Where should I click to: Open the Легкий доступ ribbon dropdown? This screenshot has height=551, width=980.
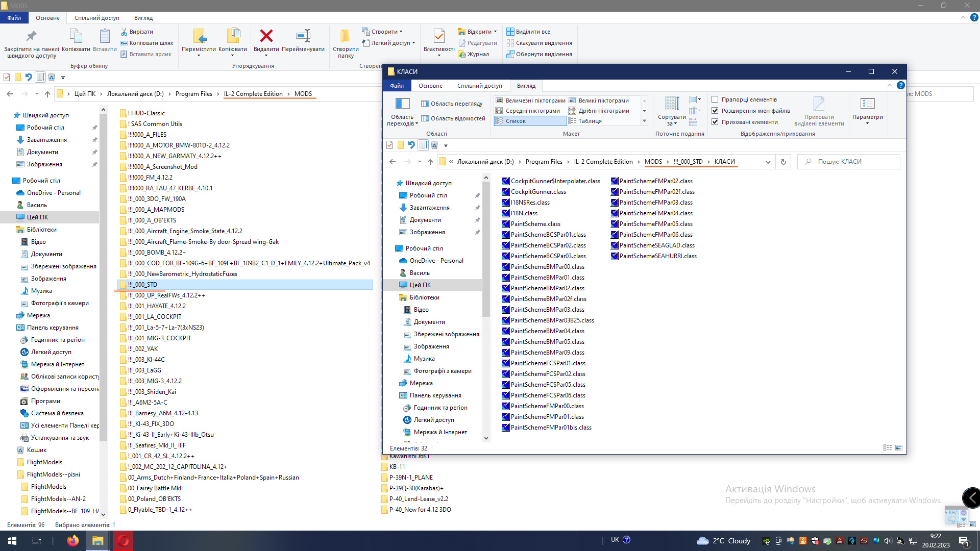point(391,43)
